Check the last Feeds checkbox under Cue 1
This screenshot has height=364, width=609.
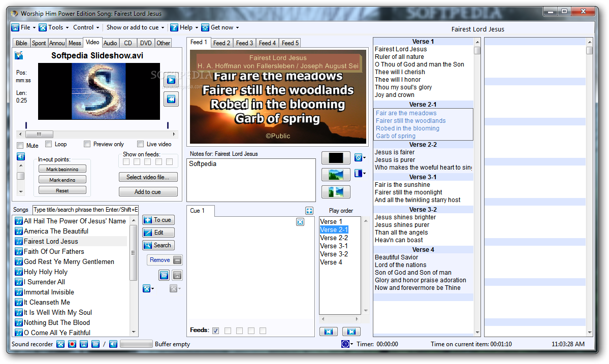pyautogui.click(x=263, y=330)
